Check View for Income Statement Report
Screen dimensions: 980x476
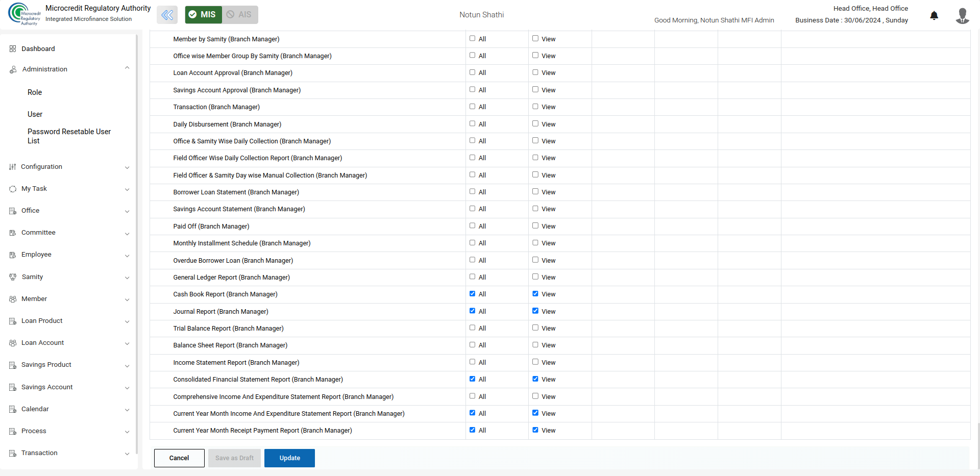(x=535, y=362)
